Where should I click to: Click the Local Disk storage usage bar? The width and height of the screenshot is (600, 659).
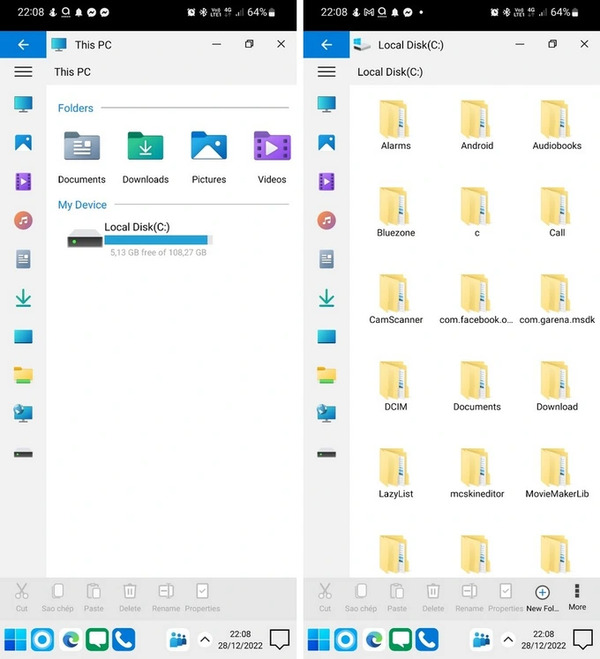click(158, 240)
